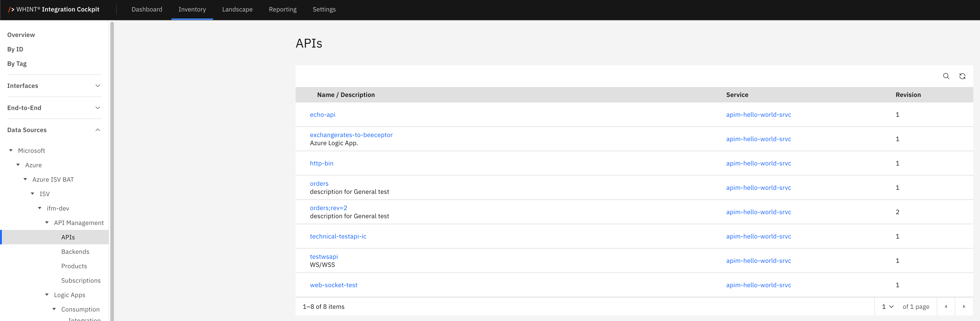Go to previous page arrow in pagination
Viewport: 980px width, 321px height.
pos(945,307)
